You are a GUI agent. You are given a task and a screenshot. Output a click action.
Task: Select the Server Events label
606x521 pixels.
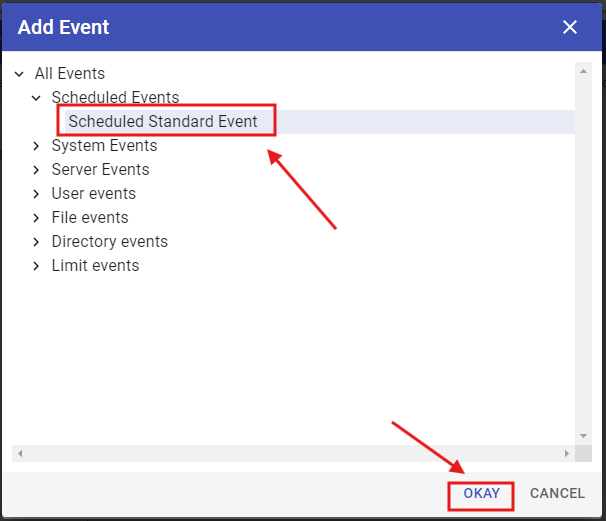pos(100,170)
